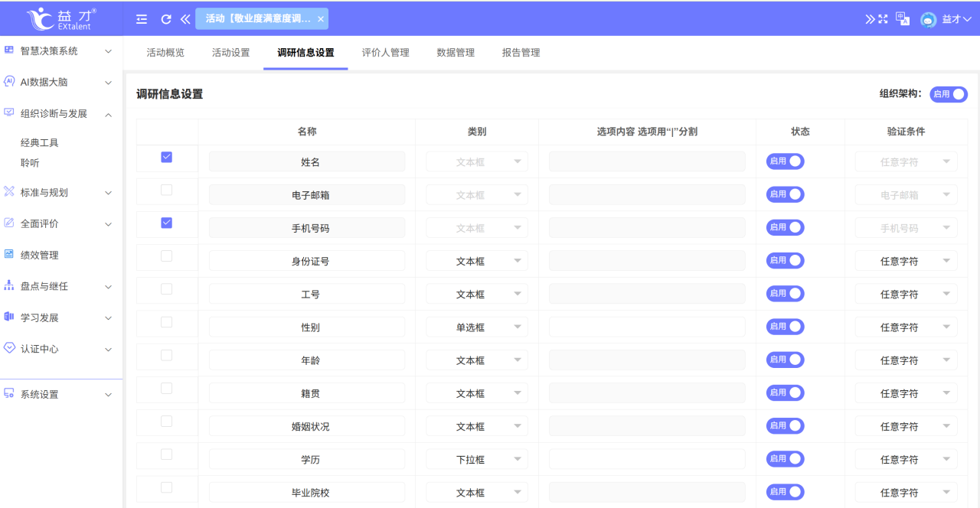Image resolution: width=980 pixels, height=508 pixels.
Task: Click the left double-arrow tab scroll icon
Action: [185, 19]
